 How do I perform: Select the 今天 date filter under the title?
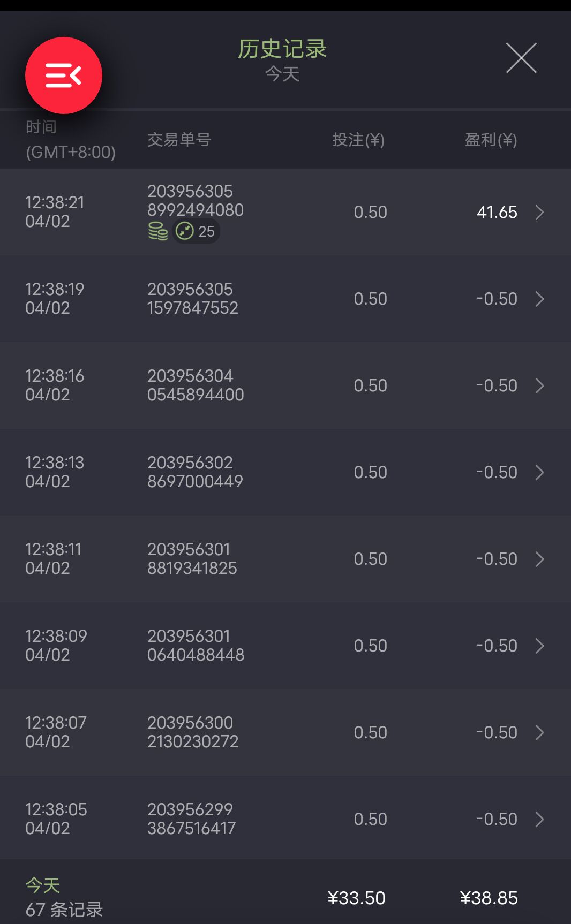point(282,74)
